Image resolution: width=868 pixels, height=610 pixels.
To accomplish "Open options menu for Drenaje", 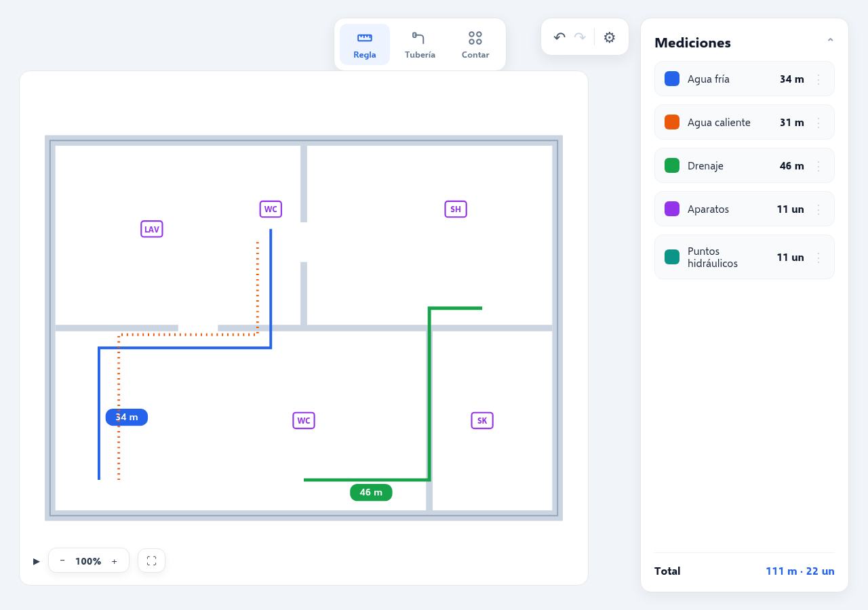I will click(818, 166).
